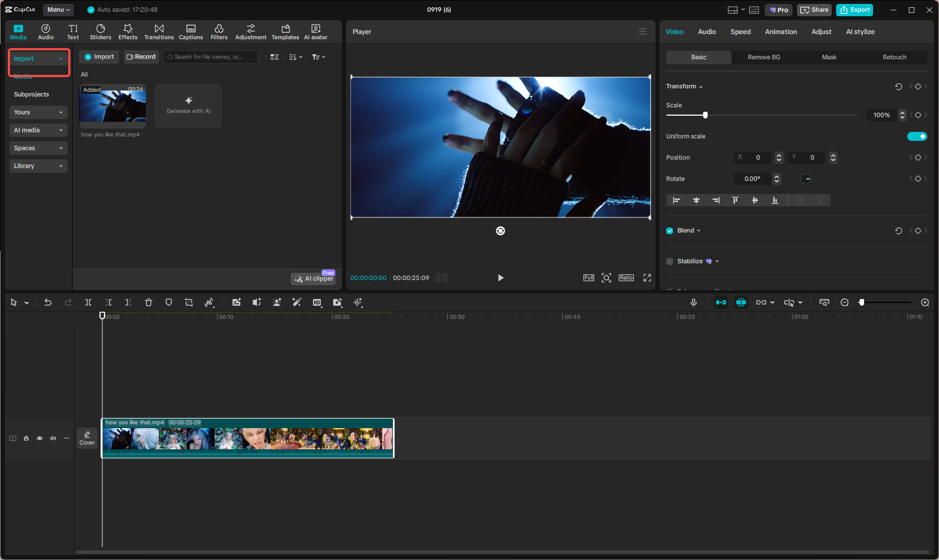Toggle the Uniform scale switch
This screenshot has height=560, width=939.
pyautogui.click(x=917, y=136)
